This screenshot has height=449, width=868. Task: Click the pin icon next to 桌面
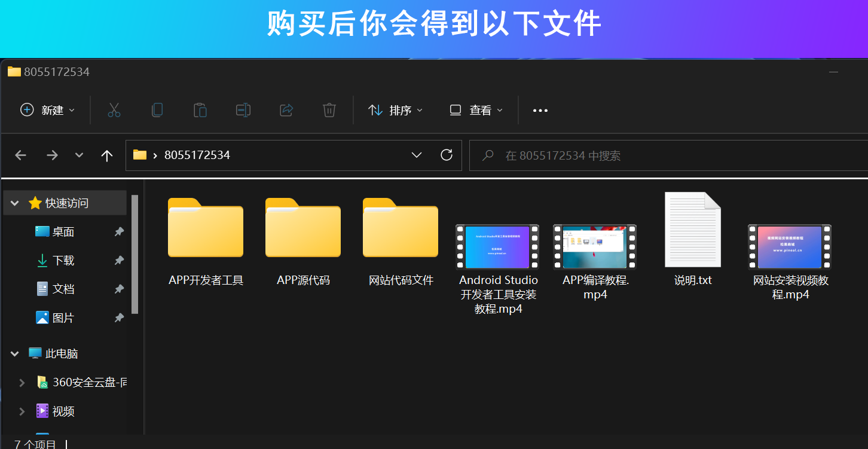pyautogui.click(x=119, y=232)
